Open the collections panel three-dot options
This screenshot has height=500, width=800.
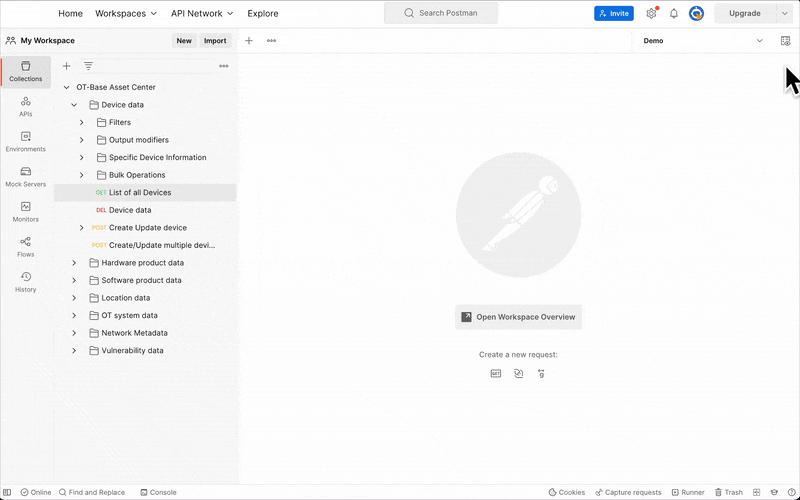(223, 66)
